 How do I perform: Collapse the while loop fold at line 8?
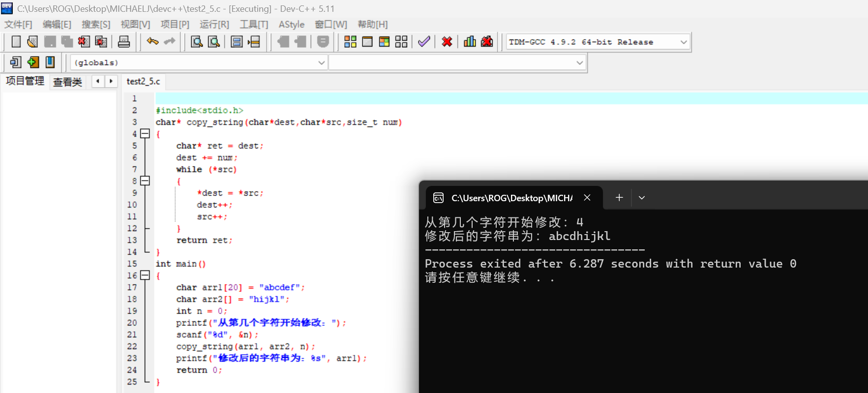(x=145, y=181)
